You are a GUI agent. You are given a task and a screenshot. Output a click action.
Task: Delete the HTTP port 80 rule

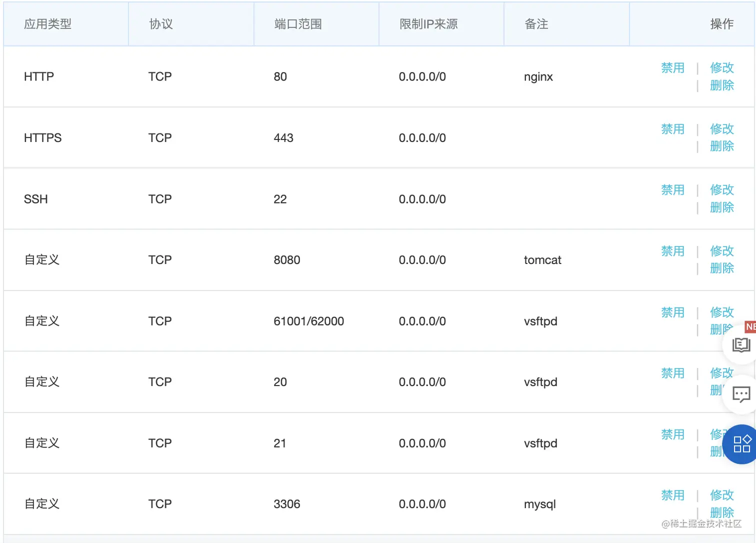tap(721, 85)
